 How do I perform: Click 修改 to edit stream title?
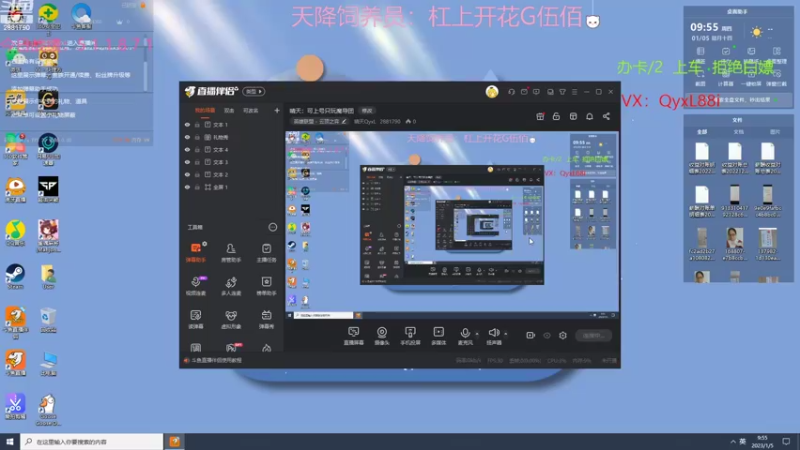[x=367, y=110]
